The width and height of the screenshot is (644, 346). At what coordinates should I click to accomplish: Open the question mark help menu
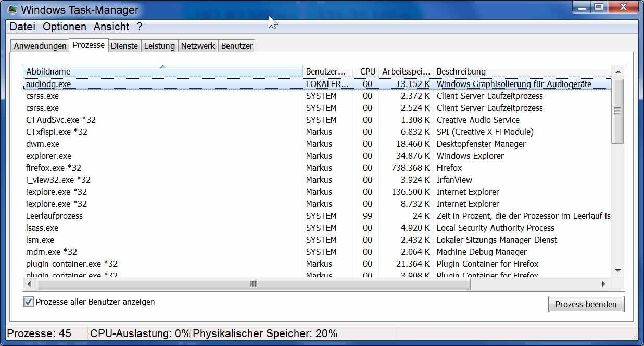point(140,27)
